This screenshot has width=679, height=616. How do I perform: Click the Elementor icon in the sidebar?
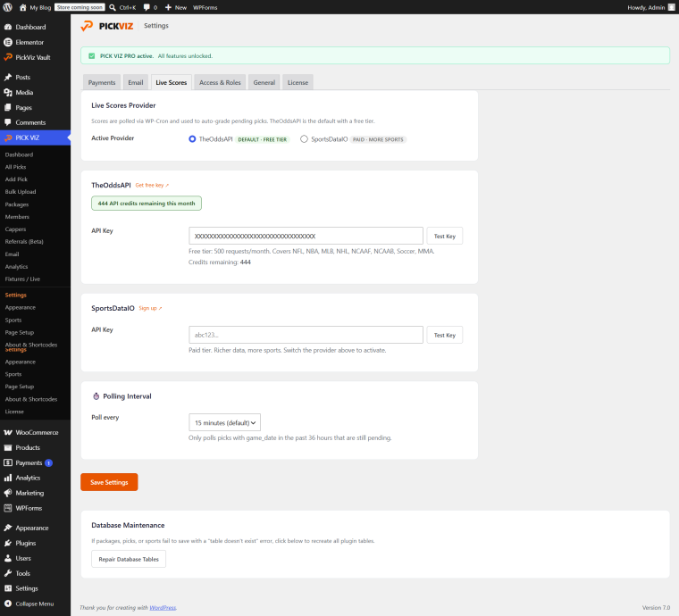pyautogui.click(x=8, y=42)
